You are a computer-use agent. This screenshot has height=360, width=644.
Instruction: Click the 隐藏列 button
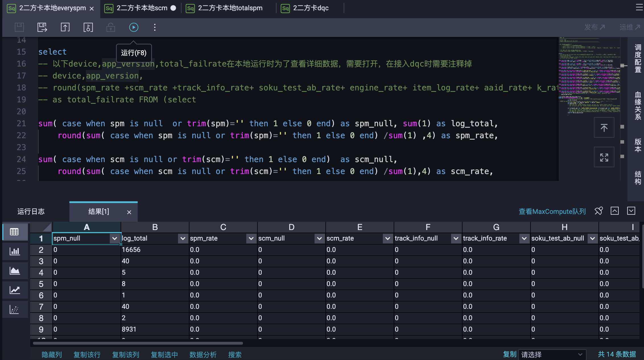click(51, 355)
